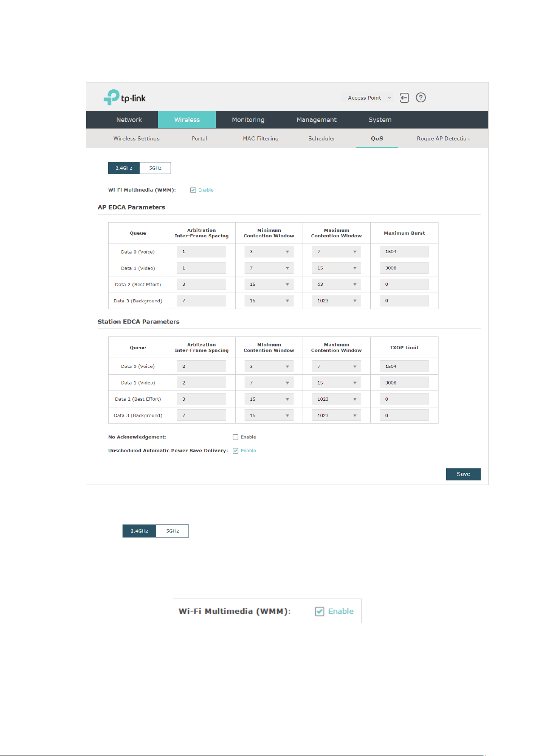Open Station Video Maximum Contention Window dropdown
The width and height of the screenshot is (535, 756).
point(337,383)
